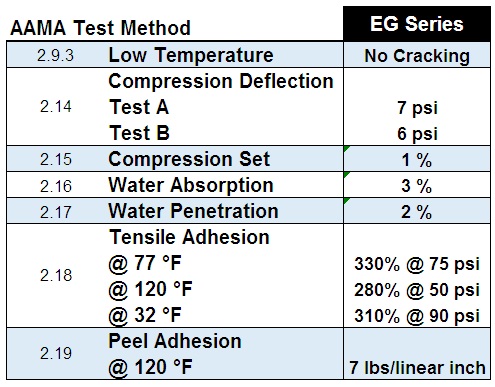This screenshot has width=495, height=387.
Task: Click the Tensile Adhesion label
Action: pyautogui.click(x=189, y=237)
